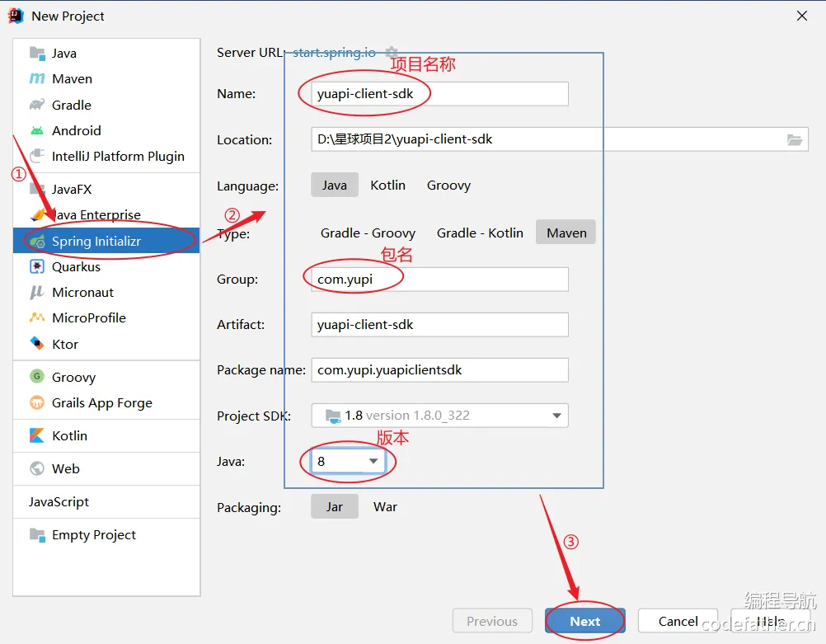Click the IntelliJ IDEA title bar logo
The width and height of the screenshot is (826, 644).
16,16
